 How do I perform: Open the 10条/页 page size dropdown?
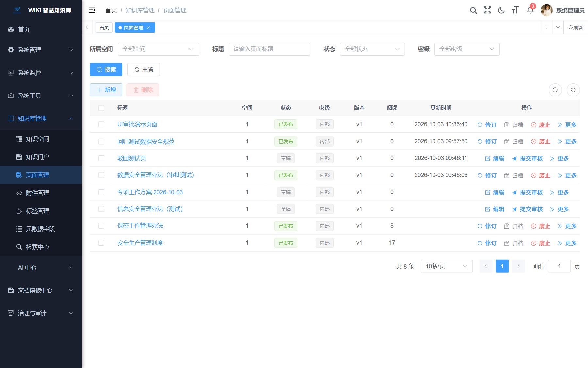pos(447,266)
